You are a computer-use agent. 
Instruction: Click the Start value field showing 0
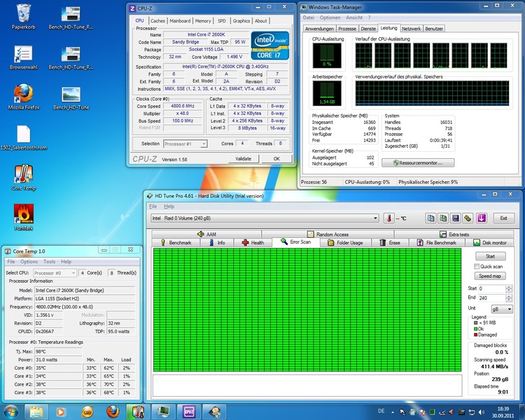coord(492,288)
